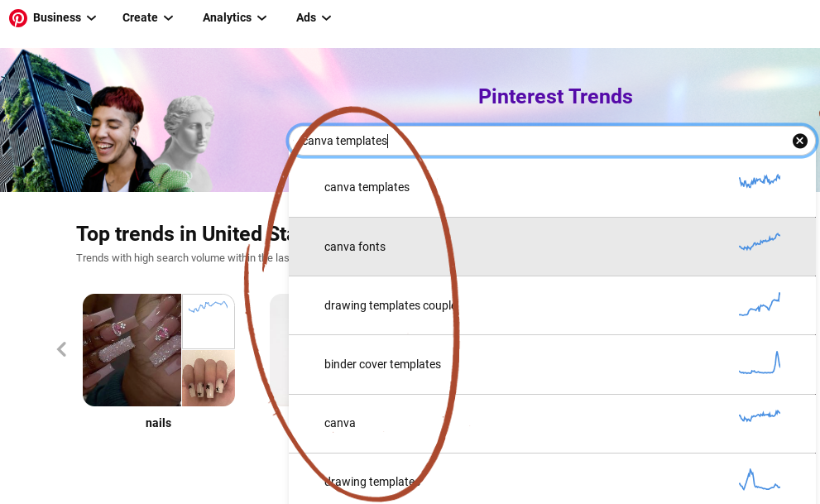This screenshot has width=820, height=504.
Task: Expand the Create menu
Action: click(147, 17)
